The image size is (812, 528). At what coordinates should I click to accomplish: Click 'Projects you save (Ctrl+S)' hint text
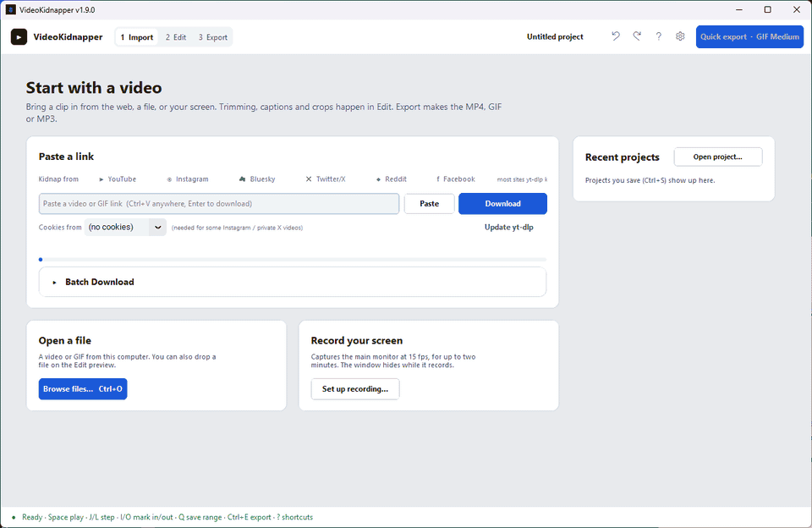point(650,180)
